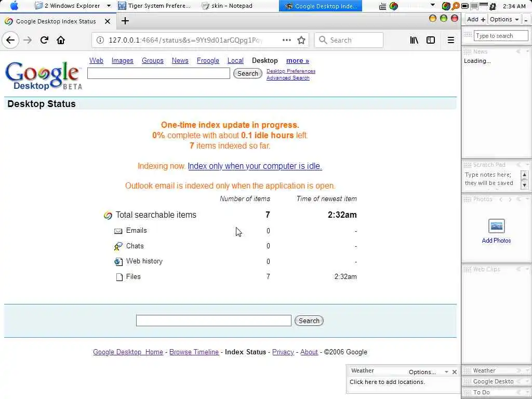Open the Privacy footer link
532x399 pixels.
click(x=283, y=352)
